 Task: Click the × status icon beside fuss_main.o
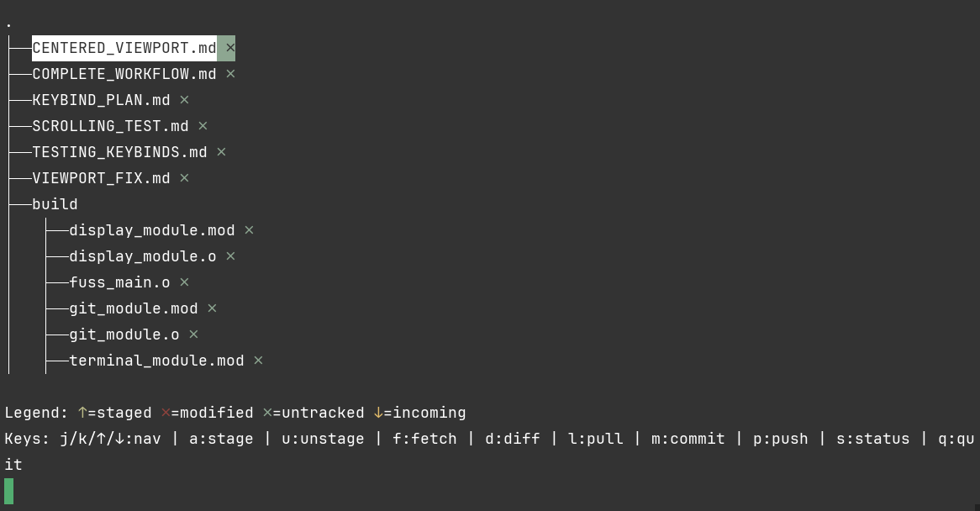[x=184, y=282]
